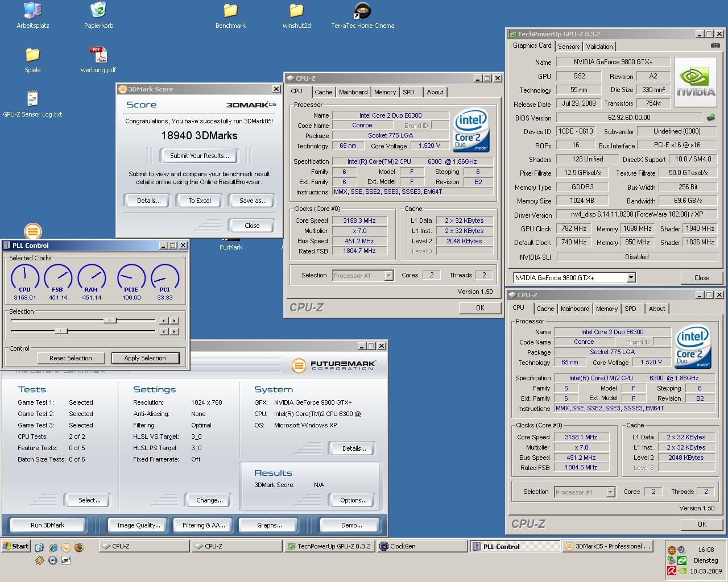
Task: Click the FSB clock gauge in PLL Control
Action: [58, 282]
